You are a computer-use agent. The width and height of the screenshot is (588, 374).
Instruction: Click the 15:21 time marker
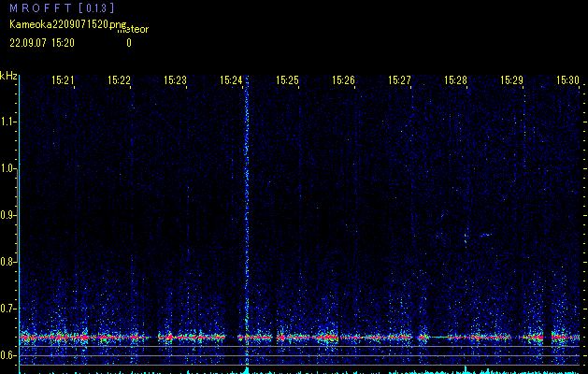point(63,79)
